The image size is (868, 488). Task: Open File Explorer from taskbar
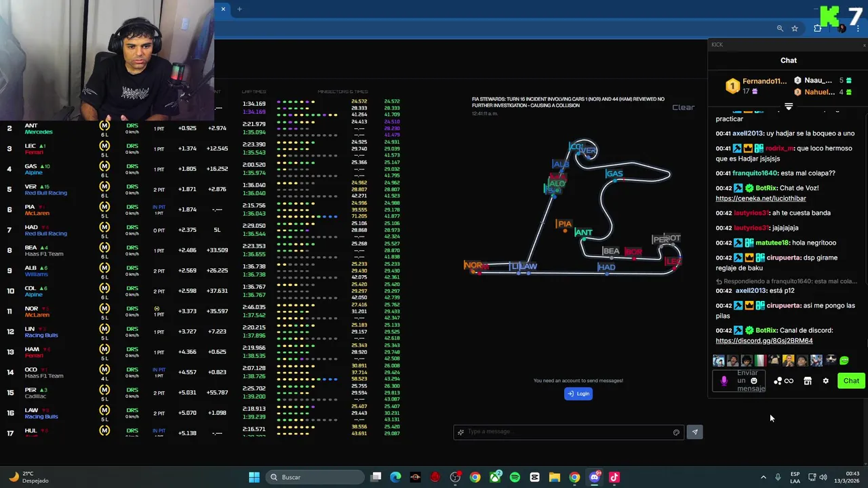tap(554, 477)
